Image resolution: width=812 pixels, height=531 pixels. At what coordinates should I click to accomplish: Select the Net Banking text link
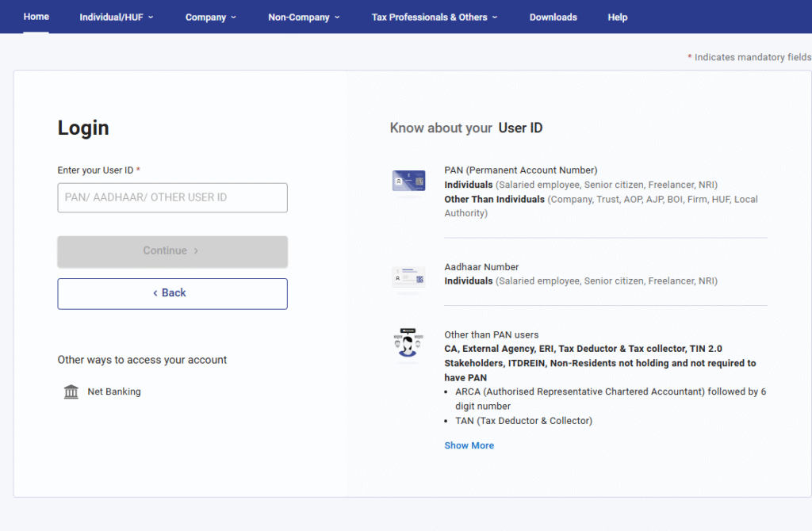tap(114, 392)
